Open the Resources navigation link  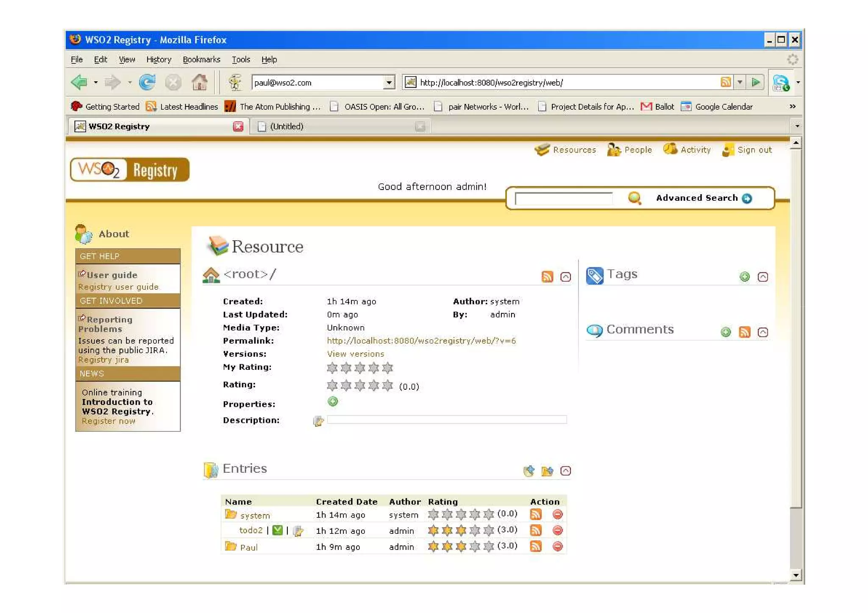click(x=565, y=150)
